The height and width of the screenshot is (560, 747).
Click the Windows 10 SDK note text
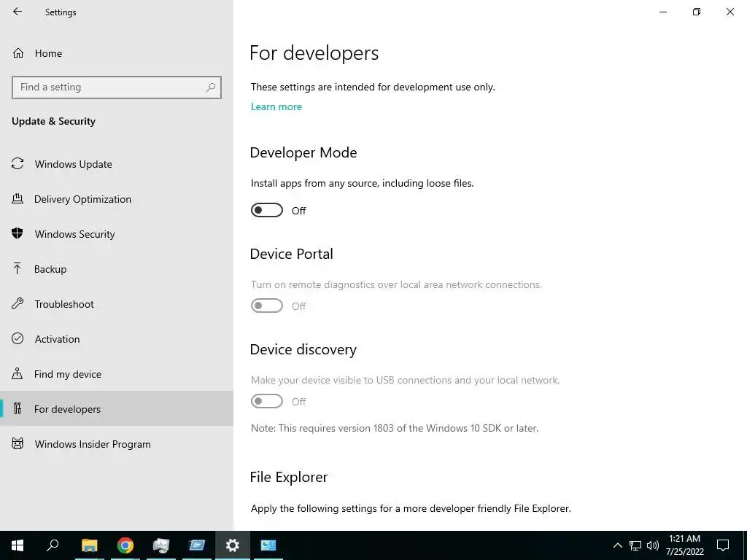point(395,428)
